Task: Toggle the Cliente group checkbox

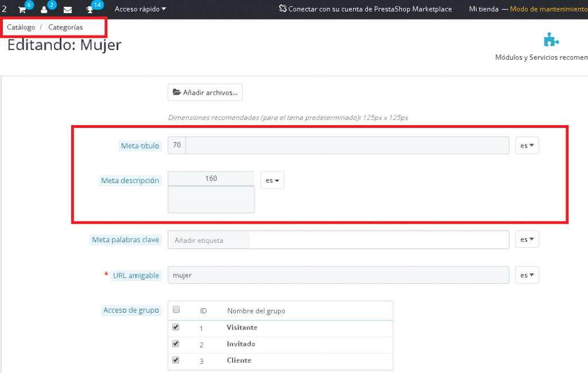Action: click(x=176, y=360)
